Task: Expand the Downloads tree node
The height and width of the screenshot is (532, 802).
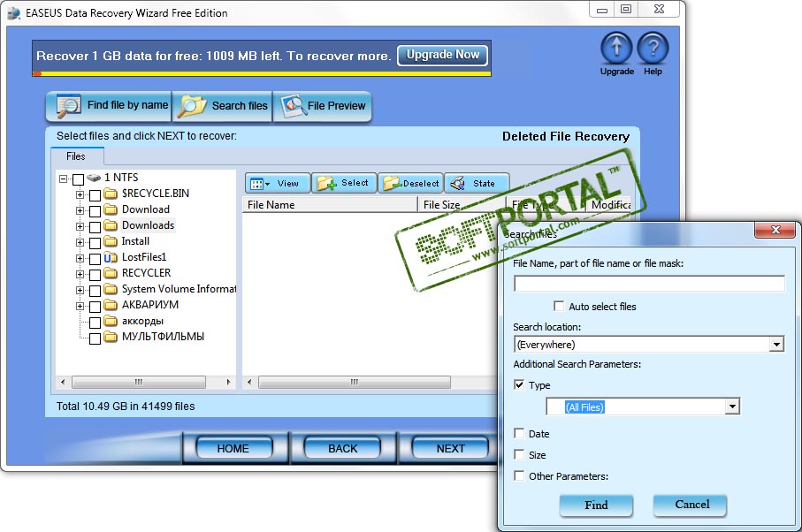Action: [x=80, y=226]
